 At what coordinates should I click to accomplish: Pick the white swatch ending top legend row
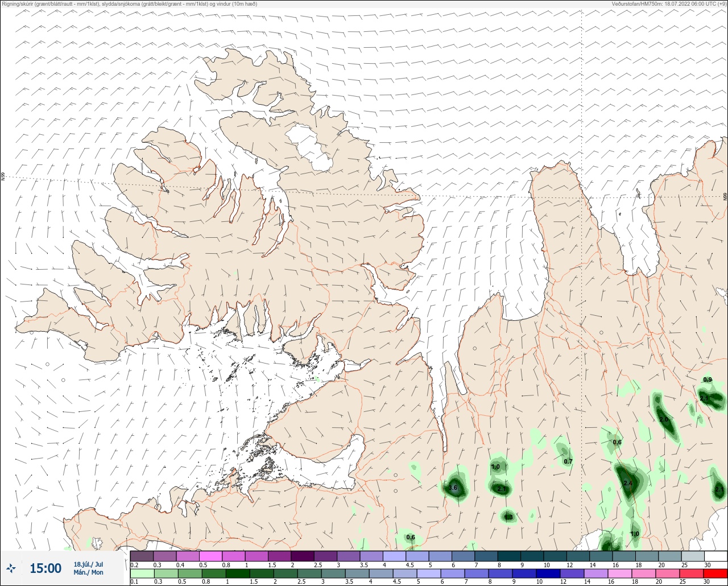715,556
